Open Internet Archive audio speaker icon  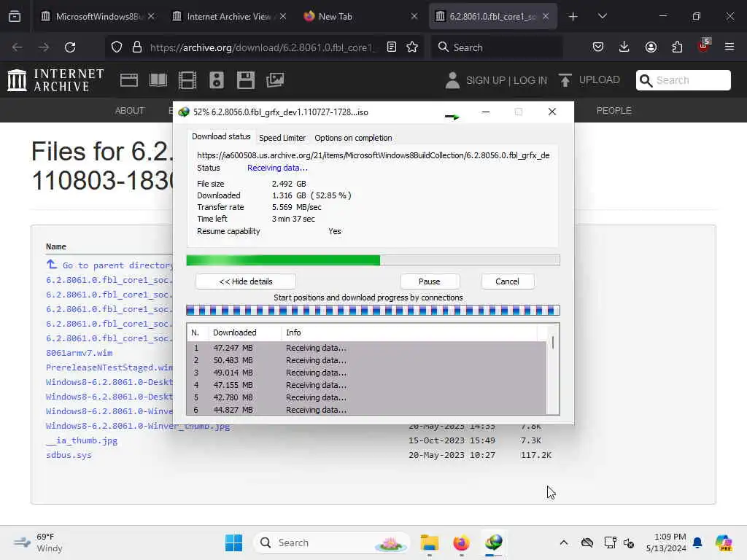point(216,80)
